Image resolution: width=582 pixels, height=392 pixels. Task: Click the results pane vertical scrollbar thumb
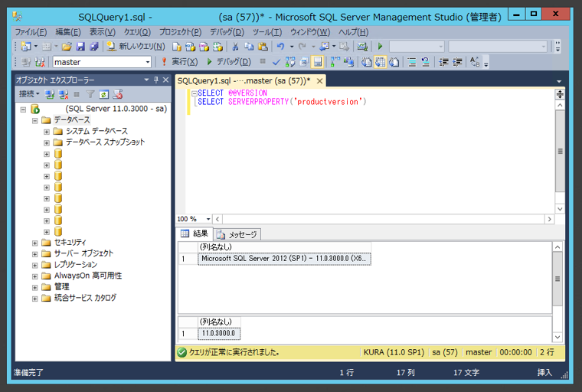pos(557,279)
